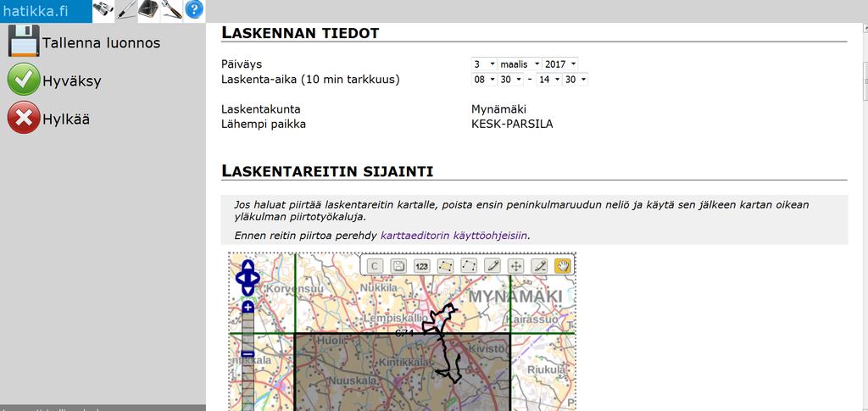
Task: Click the Lähempi paikka label
Action: point(264,124)
